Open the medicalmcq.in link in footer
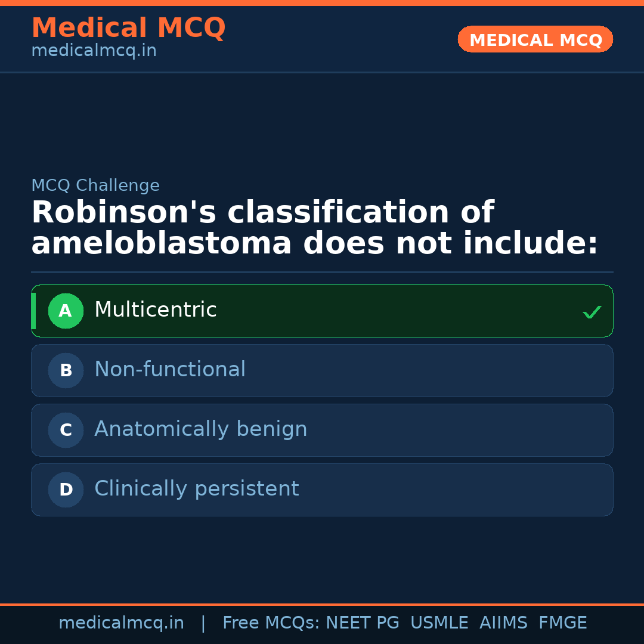The width and height of the screenshot is (644, 644). (121, 623)
